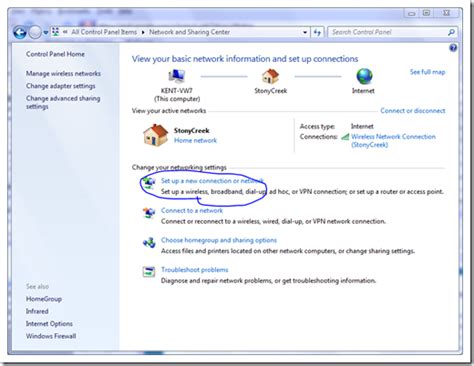Open Internet Options under See also
474x366 pixels.
[49, 323]
